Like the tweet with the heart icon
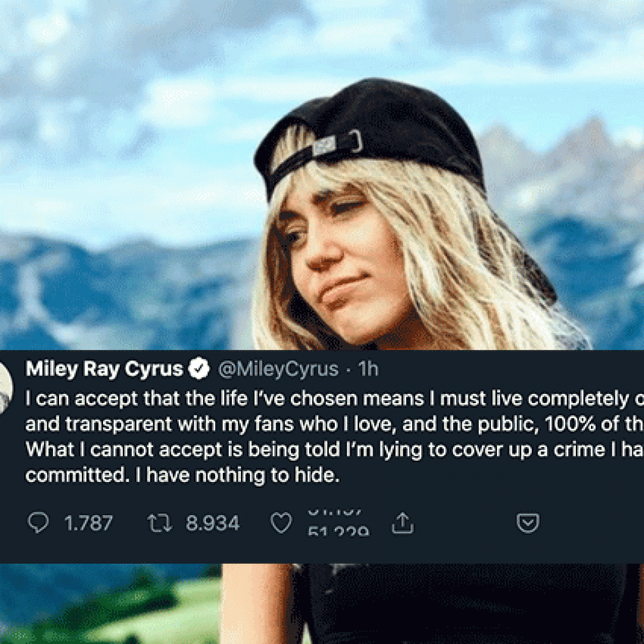 [x=281, y=523]
